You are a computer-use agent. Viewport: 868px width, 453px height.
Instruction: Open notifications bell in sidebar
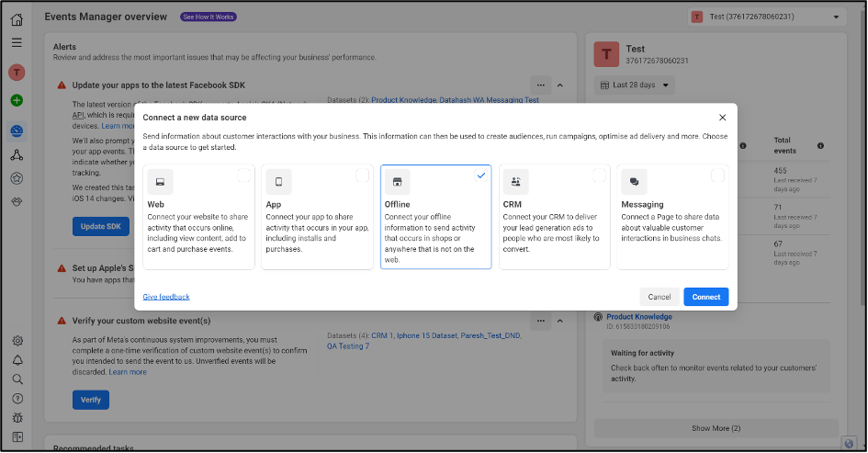tap(17, 360)
